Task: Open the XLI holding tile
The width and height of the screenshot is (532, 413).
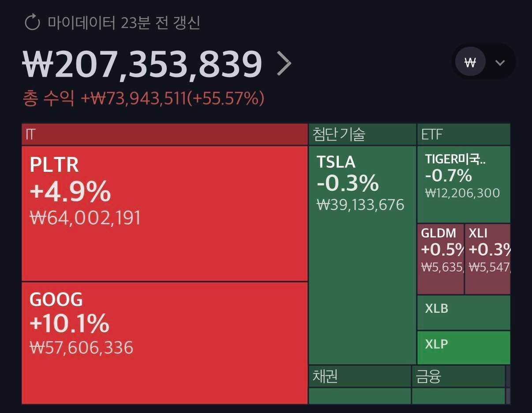Action: pyautogui.click(x=487, y=259)
